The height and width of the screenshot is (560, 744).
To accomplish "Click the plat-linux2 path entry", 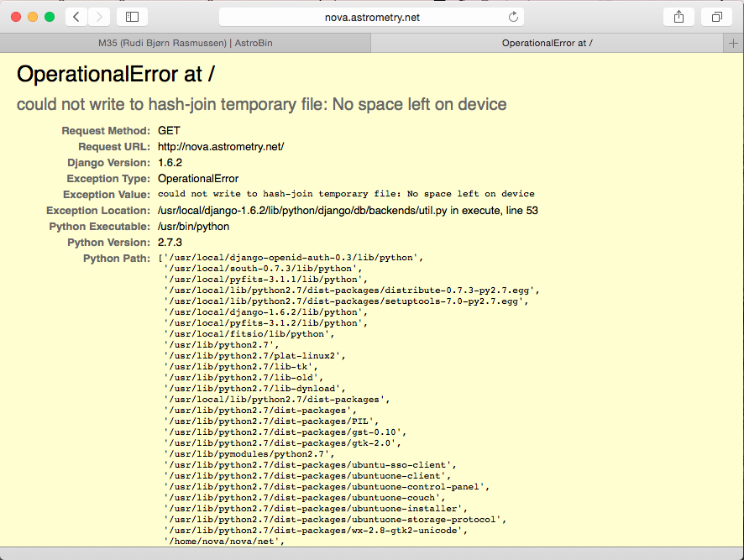I will [x=254, y=356].
